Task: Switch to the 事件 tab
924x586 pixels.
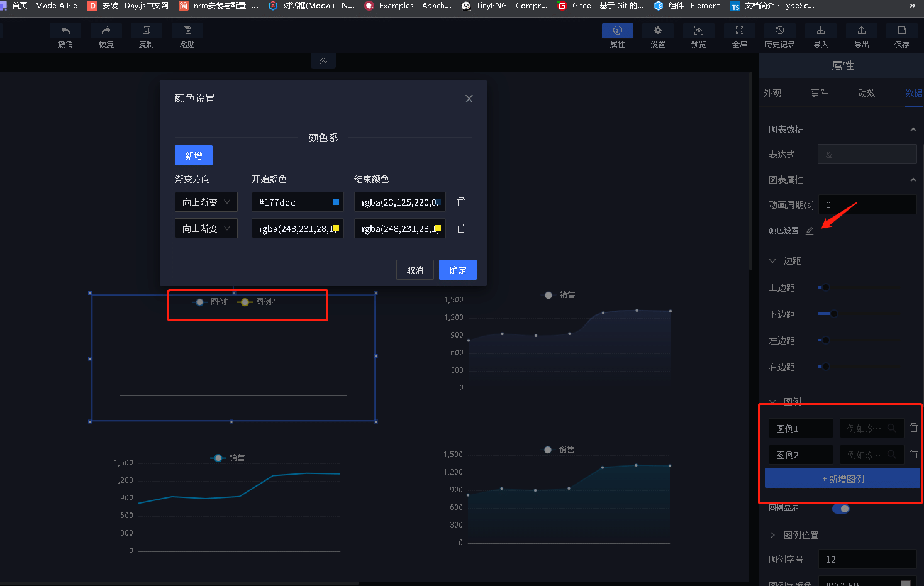Action: [x=819, y=93]
